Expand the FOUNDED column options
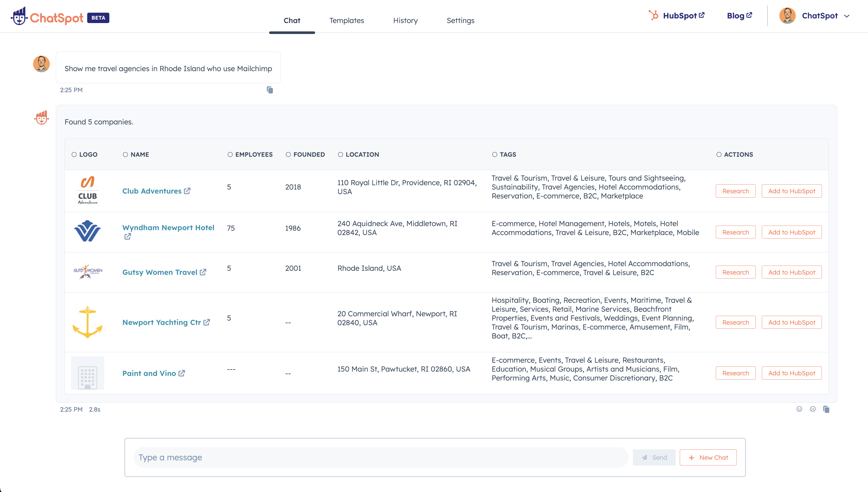 point(289,154)
